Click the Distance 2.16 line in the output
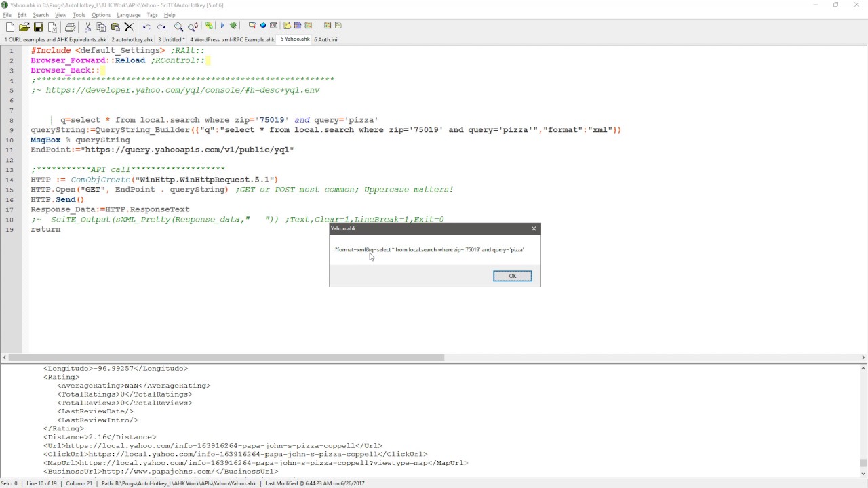 click(x=100, y=437)
